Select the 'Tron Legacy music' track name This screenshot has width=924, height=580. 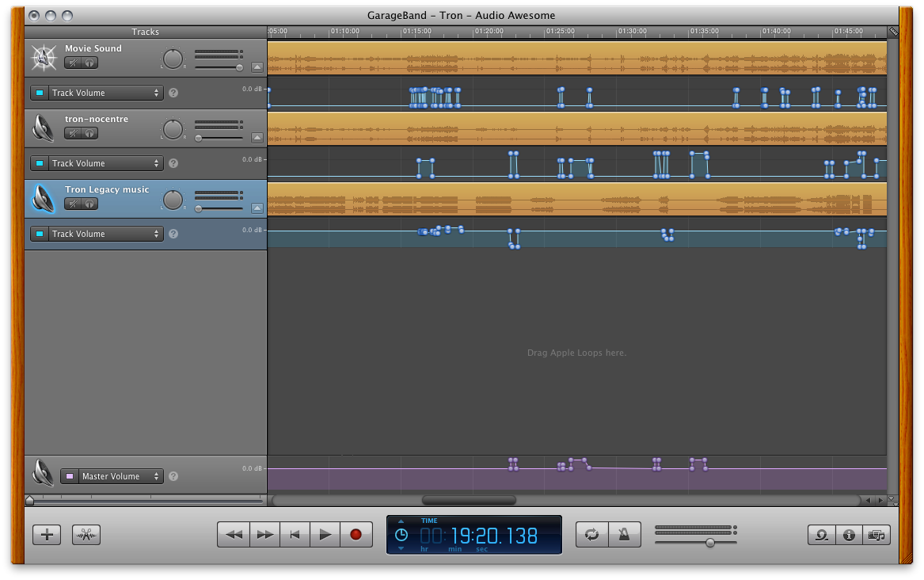(107, 189)
